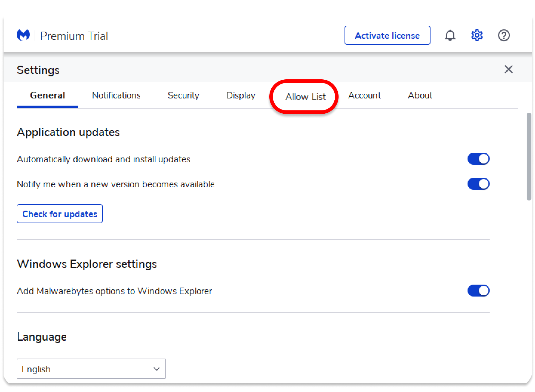535x392 pixels.
Task: Click the Malwarebytes logo icon
Action: 23,36
